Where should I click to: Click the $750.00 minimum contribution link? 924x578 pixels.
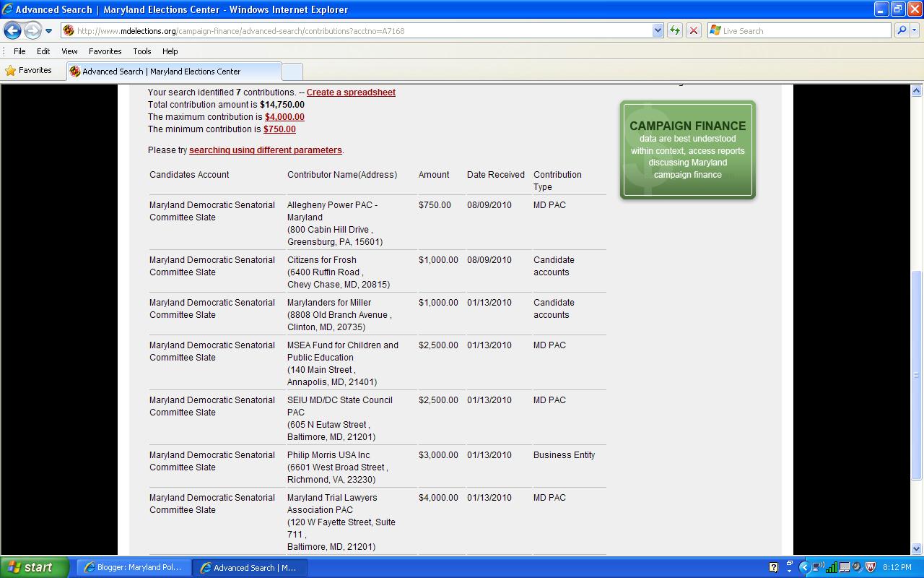point(279,129)
